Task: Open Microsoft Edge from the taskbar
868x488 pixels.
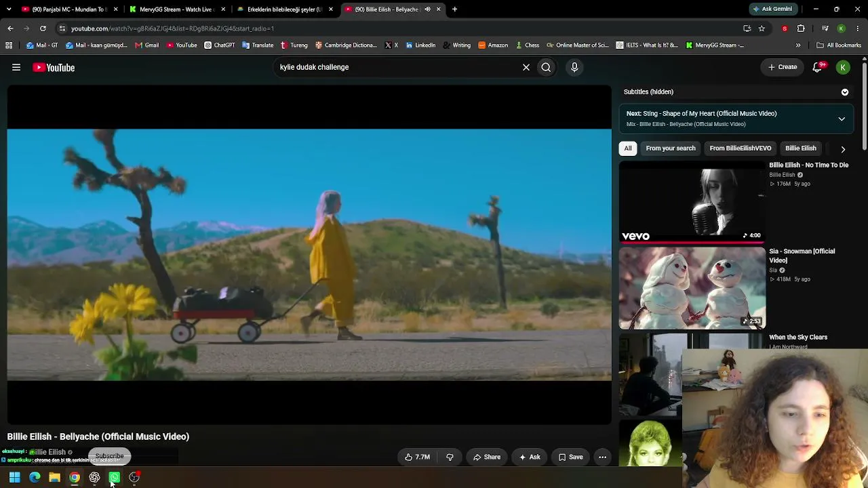Action: tap(35, 478)
